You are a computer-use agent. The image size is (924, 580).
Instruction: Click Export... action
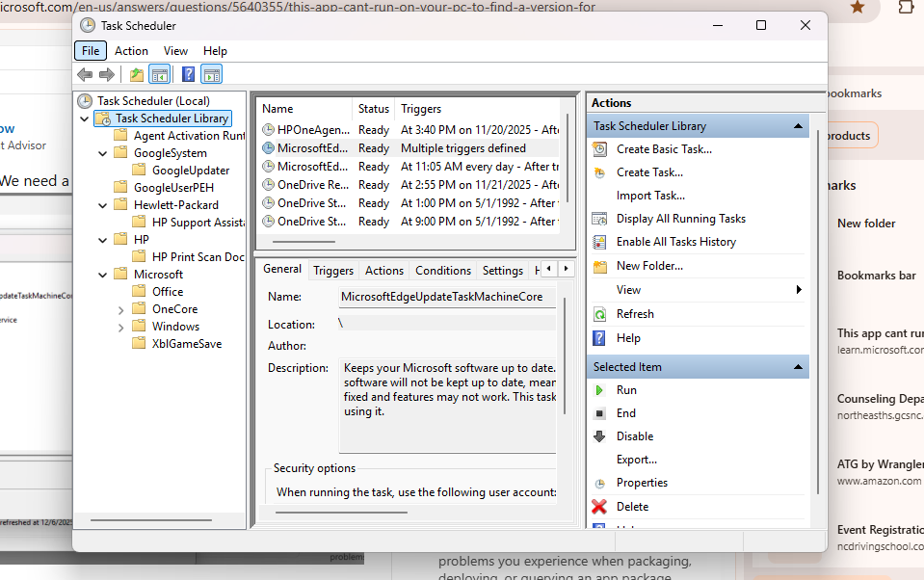pyautogui.click(x=637, y=460)
